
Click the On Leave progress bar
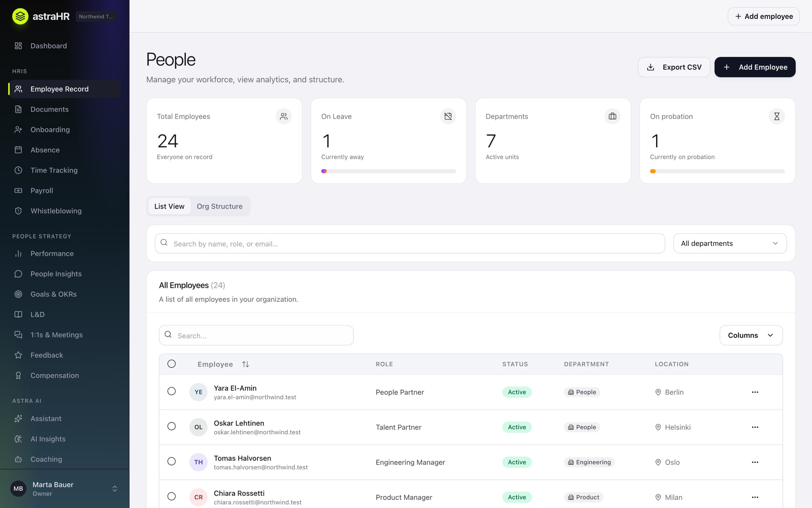pos(388,171)
